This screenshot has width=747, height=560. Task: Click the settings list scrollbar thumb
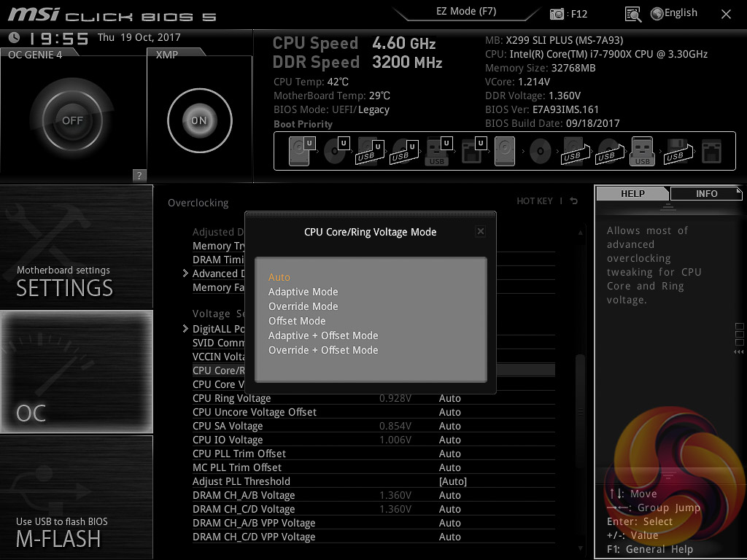(580, 413)
